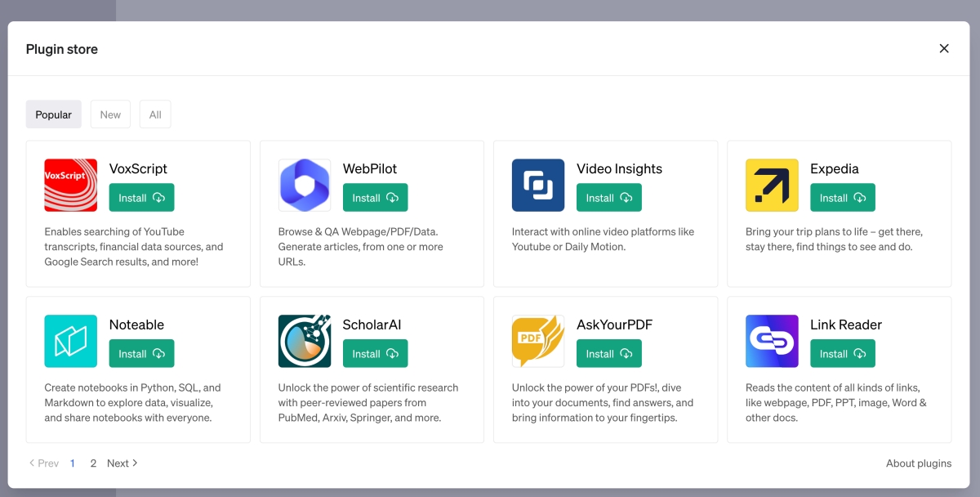Install the Expedia plugin
This screenshot has height=497, width=980.
point(842,198)
